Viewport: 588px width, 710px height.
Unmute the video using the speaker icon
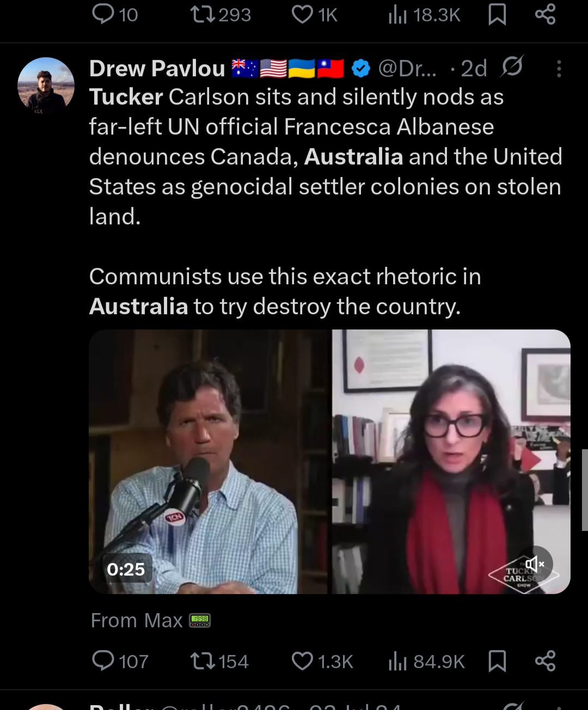tap(535, 564)
